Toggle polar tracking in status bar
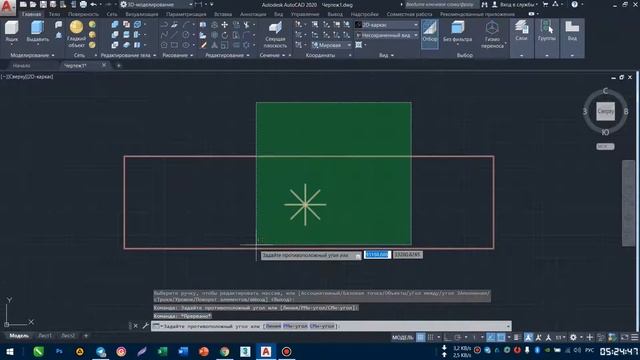The image size is (640, 360). pos(458,338)
